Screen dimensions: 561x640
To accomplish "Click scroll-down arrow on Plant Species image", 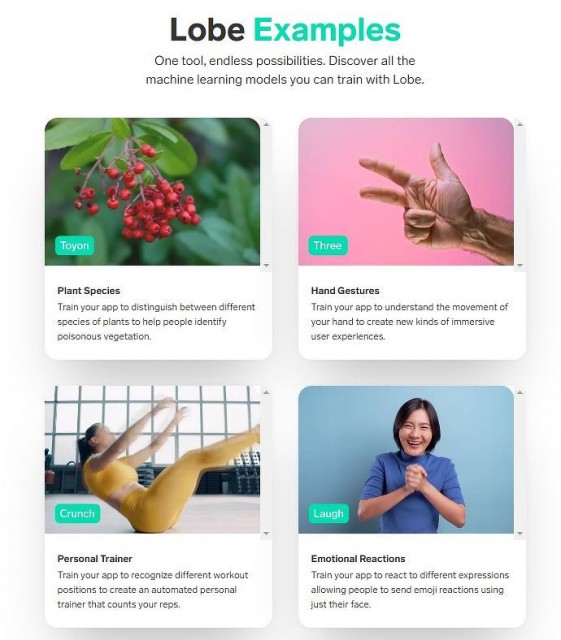I will [x=266, y=266].
